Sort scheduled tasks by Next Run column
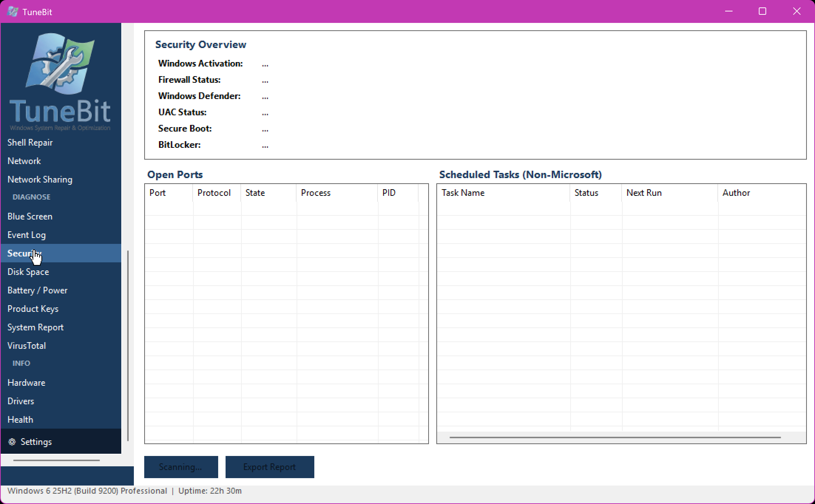 [x=670, y=193]
